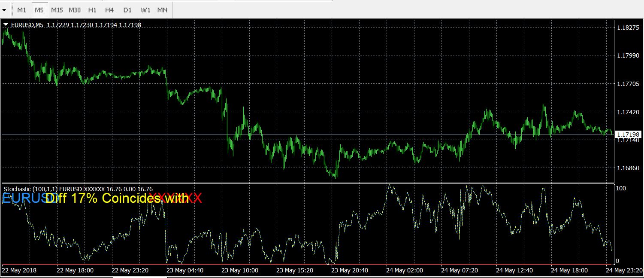Click the triangle next to EURUSD,M5 title
644x278 pixels.
pos(6,25)
